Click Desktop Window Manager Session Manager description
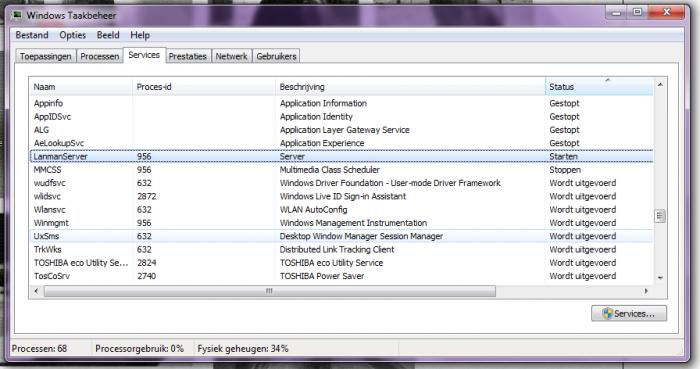700x369 pixels. coord(361,236)
